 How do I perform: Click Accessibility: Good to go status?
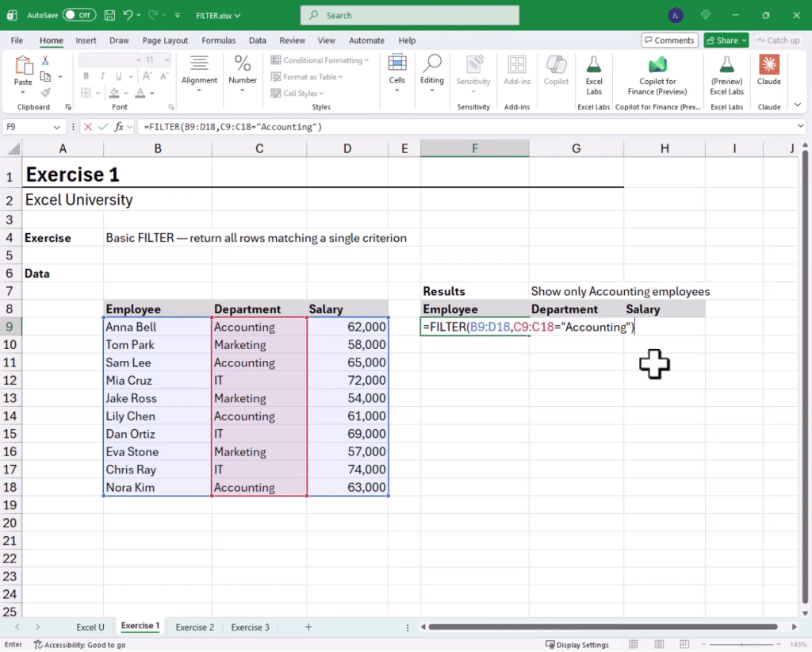pos(79,645)
